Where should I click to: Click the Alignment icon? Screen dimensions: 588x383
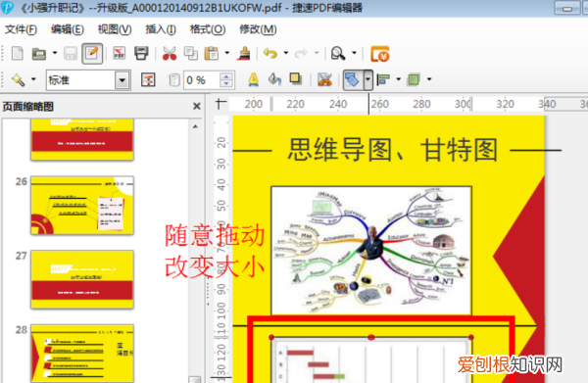[383, 79]
